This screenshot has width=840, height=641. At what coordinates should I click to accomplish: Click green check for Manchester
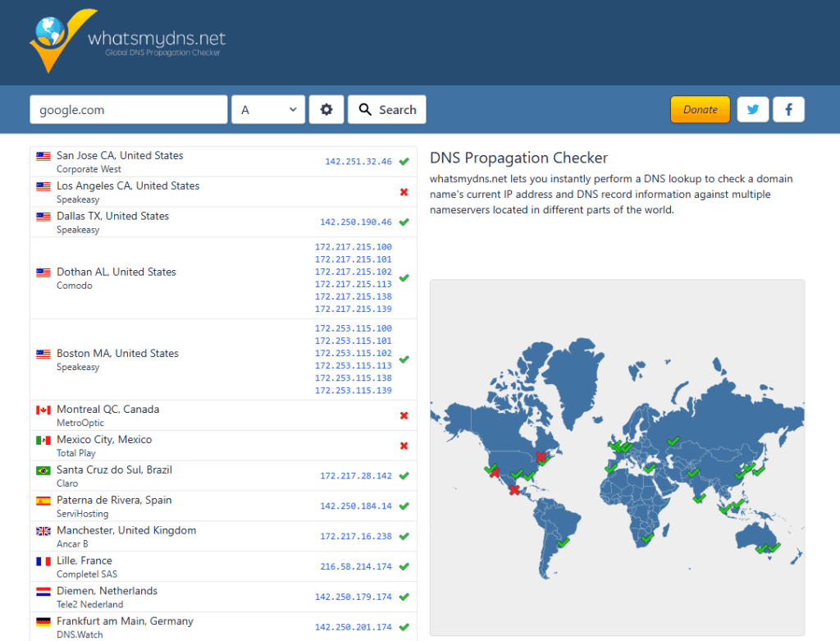pos(404,536)
